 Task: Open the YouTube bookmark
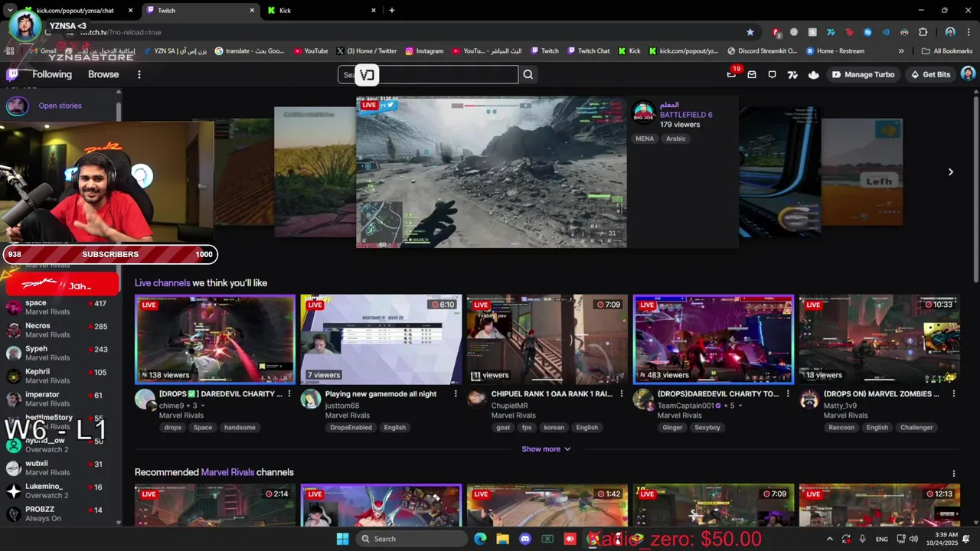pos(311,51)
